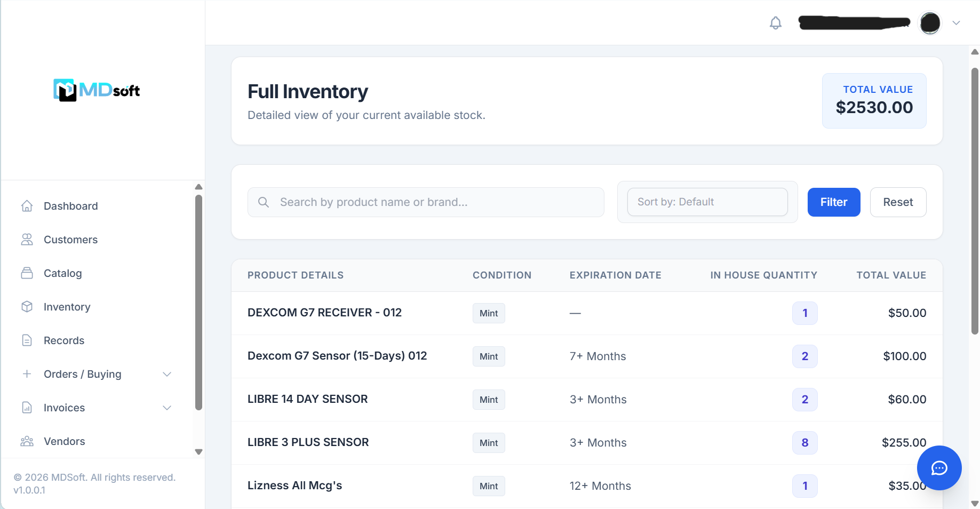This screenshot has height=509, width=980.
Task: Click sidebar scrollbar down arrow
Action: (198, 452)
